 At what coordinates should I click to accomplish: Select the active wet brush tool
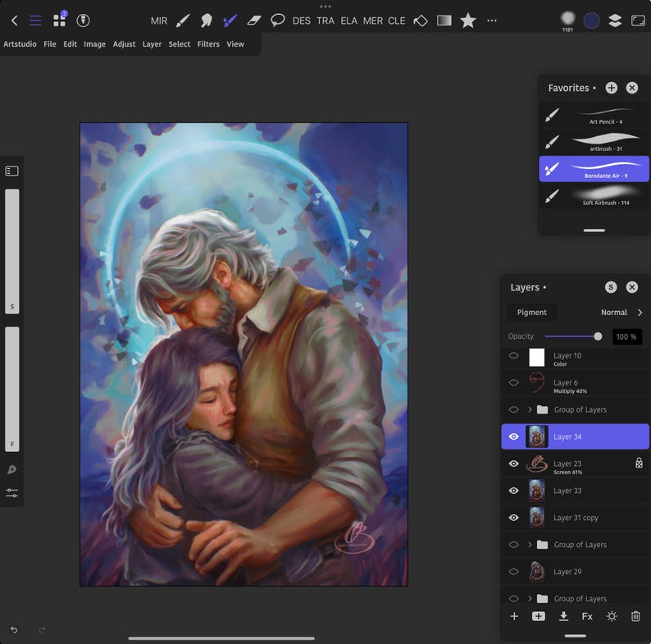[230, 21]
